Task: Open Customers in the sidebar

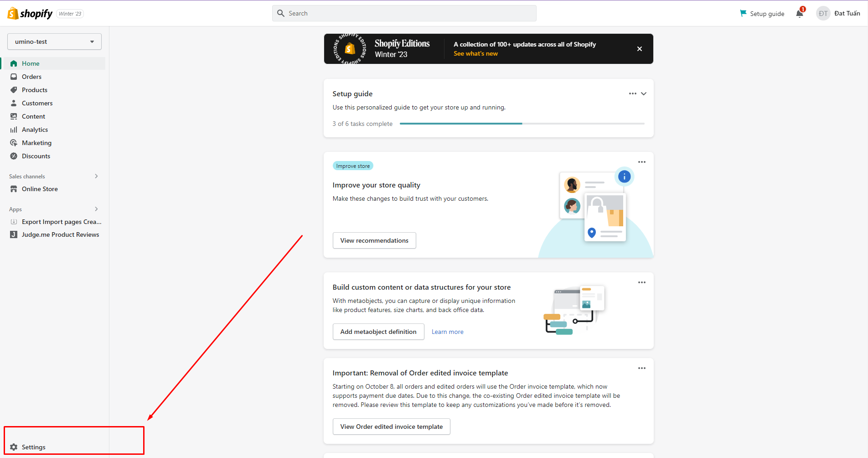Action: pyautogui.click(x=54, y=103)
